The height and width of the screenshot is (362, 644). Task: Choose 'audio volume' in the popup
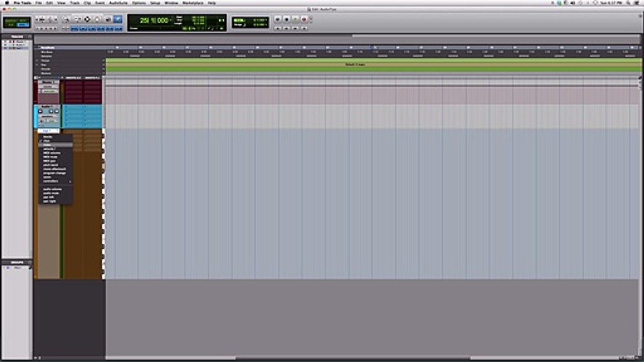[55, 189]
